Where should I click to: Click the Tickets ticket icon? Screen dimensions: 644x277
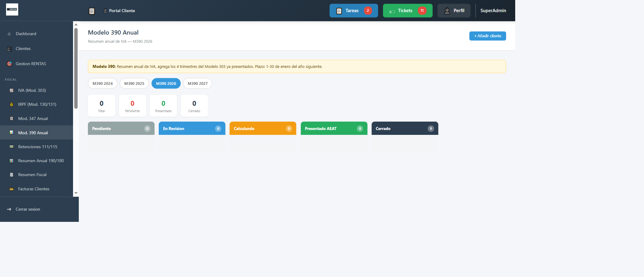[x=392, y=12]
